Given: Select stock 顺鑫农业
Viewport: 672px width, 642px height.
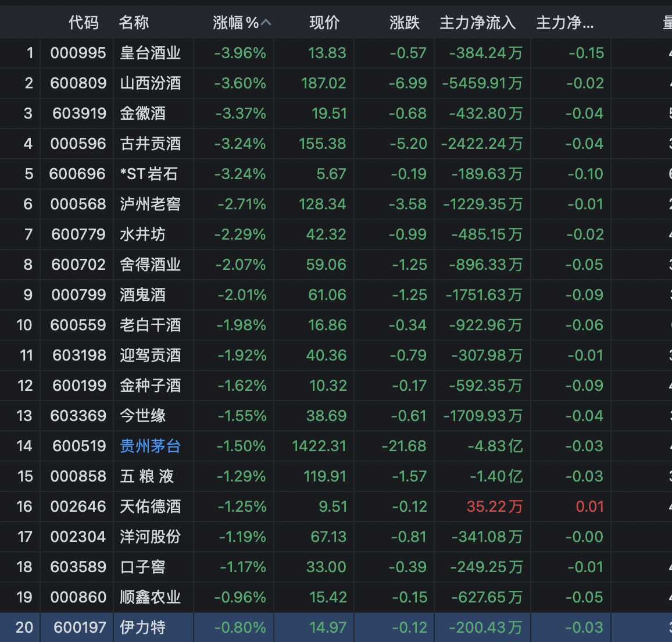Looking at the screenshot, I should (151, 597).
